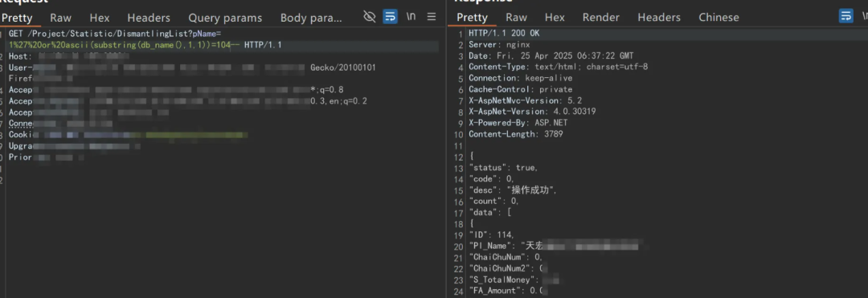Switch to Response Raw tab

(517, 18)
